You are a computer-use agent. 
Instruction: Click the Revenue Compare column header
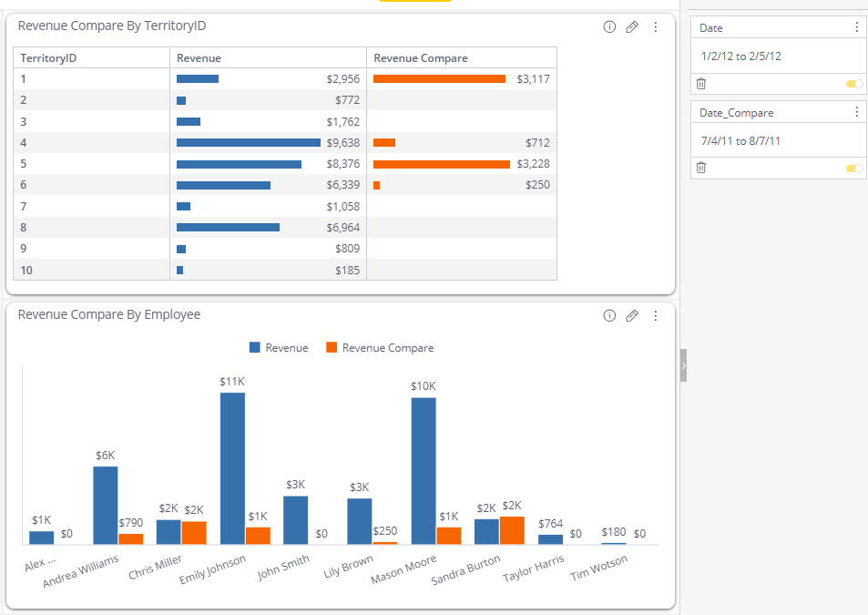pyautogui.click(x=421, y=58)
